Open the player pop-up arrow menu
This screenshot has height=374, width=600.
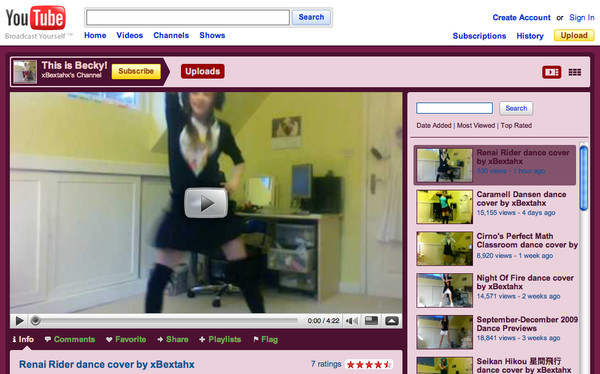(x=391, y=321)
